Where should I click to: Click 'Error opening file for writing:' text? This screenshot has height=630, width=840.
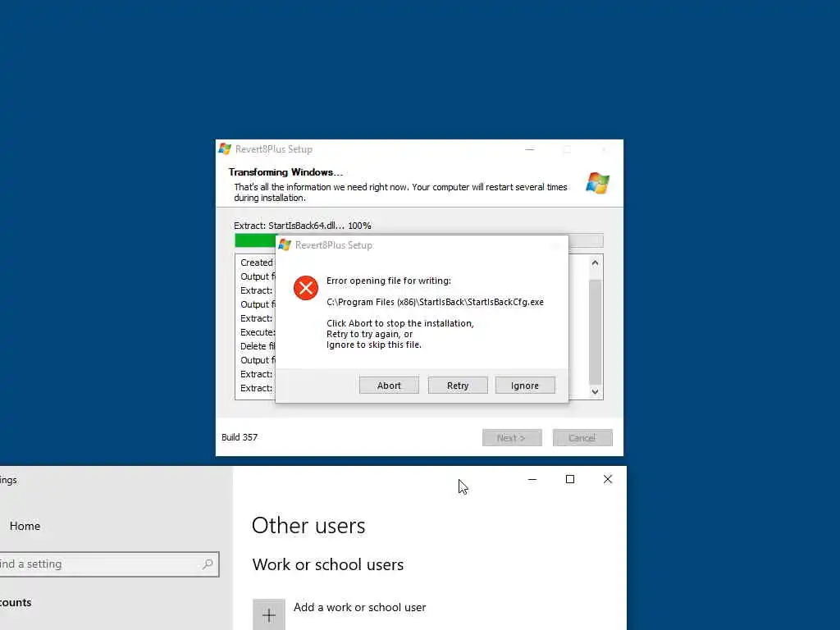[x=389, y=281]
